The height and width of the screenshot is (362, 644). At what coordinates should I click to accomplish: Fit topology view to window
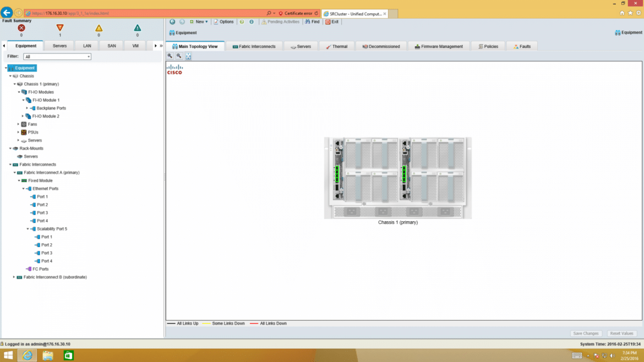(x=188, y=56)
